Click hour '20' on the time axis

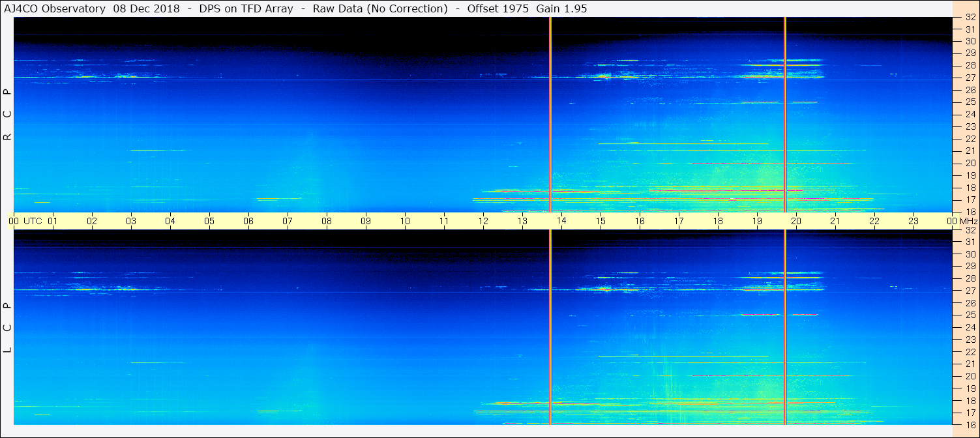(x=796, y=221)
